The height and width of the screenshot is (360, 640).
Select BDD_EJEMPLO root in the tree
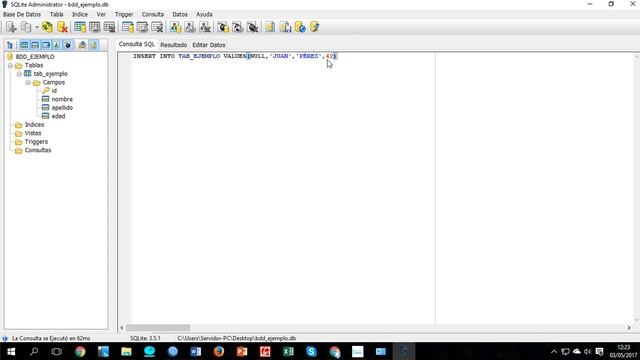[x=35, y=57]
